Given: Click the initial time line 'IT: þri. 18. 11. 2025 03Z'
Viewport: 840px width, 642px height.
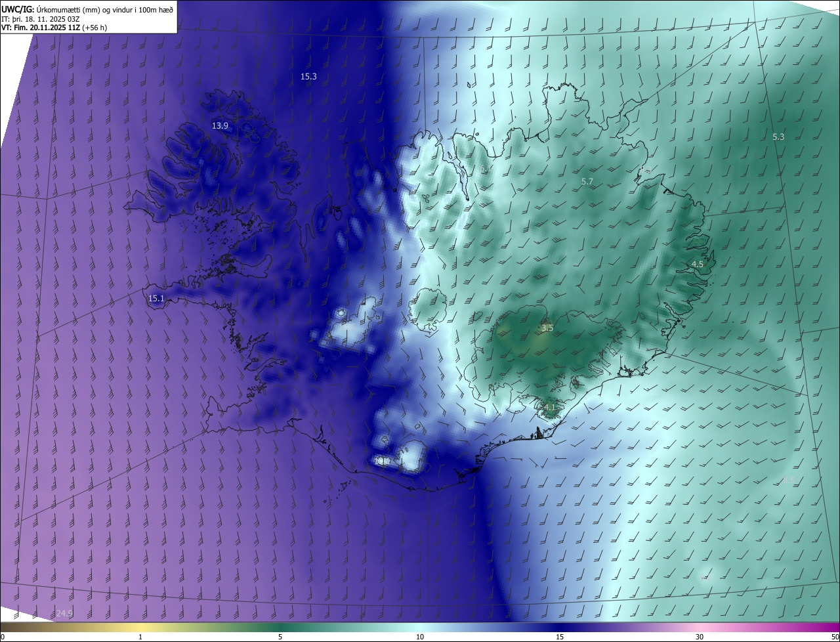Looking at the screenshot, I should (x=41, y=18).
